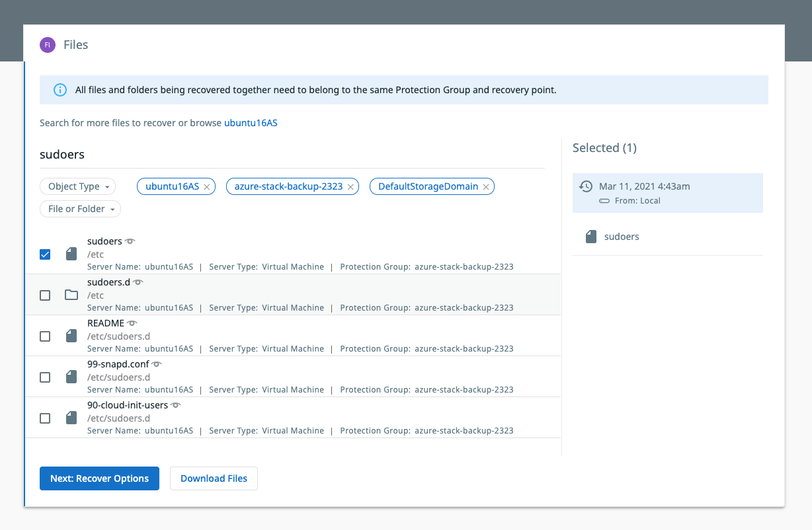This screenshot has width=812, height=530.
Task: Click the info icon in the blue banner
Action: coord(60,90)
